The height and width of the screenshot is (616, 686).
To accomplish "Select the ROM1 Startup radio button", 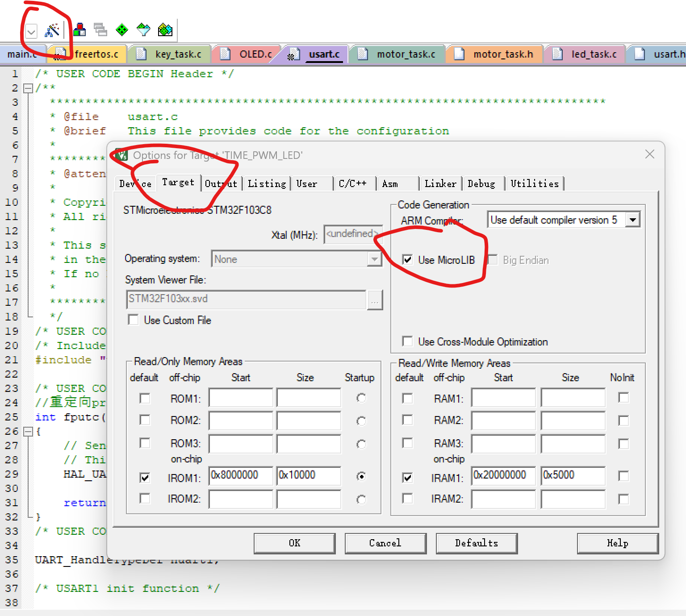I will coord(361,398).
